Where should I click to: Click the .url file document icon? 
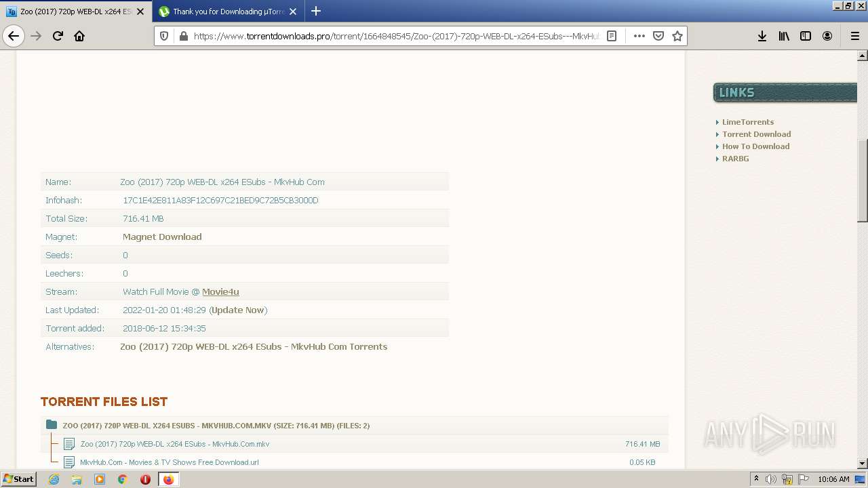(68, 462)
